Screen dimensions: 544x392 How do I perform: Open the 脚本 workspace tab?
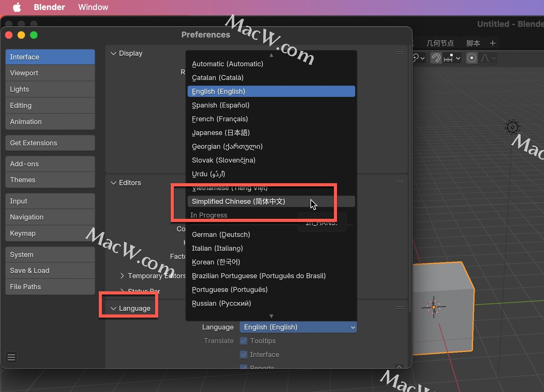(473, 43)
